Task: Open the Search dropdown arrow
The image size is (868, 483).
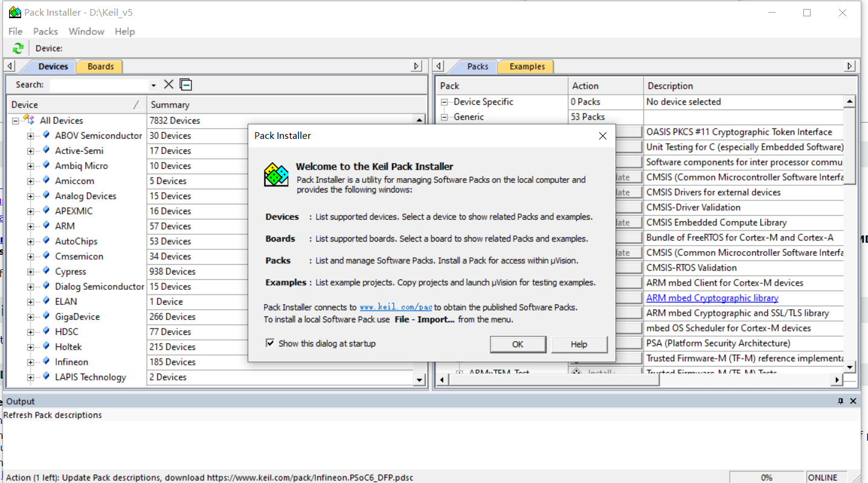Action: (x=153, y=85)
